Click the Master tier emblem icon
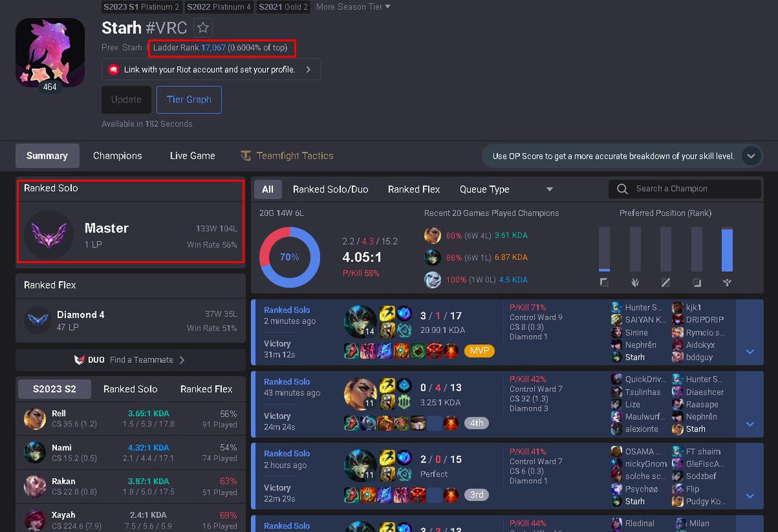 click(x=48, y=235)
